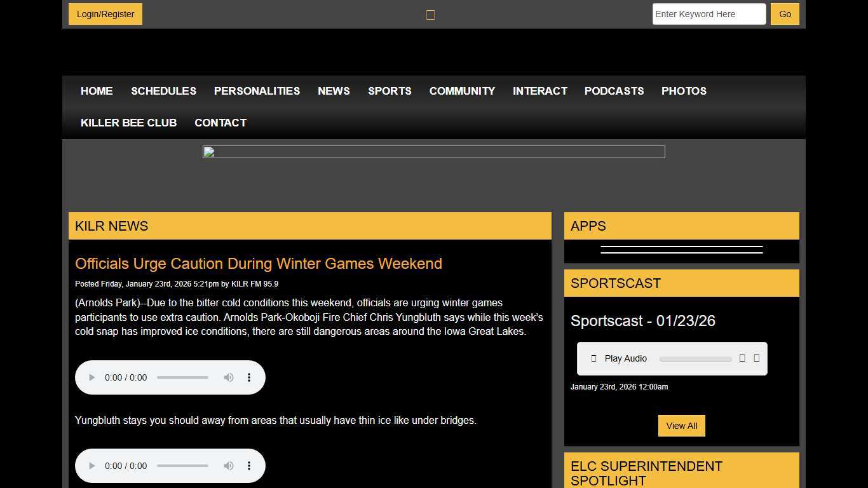
Task: Open the KILLER BEE CLUB page
Action: 128,123
